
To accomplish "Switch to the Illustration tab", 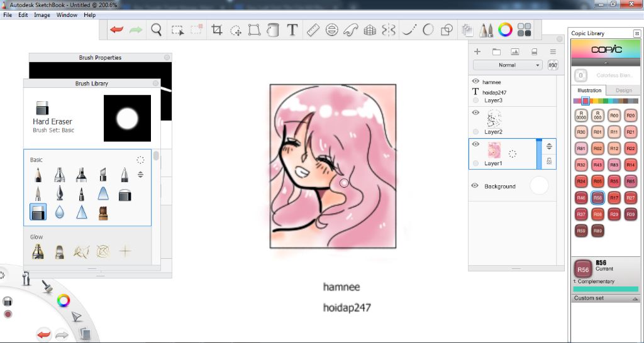I will (x=589, y=90).
